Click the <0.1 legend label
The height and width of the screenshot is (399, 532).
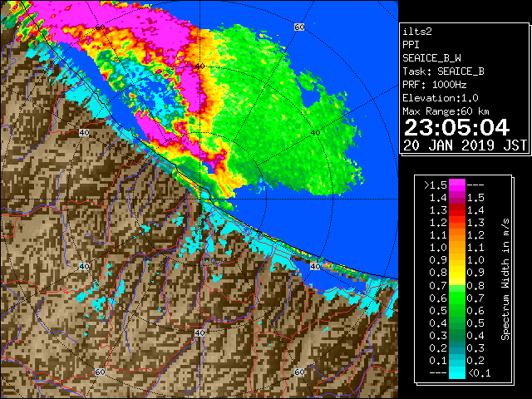coord(479,373)
